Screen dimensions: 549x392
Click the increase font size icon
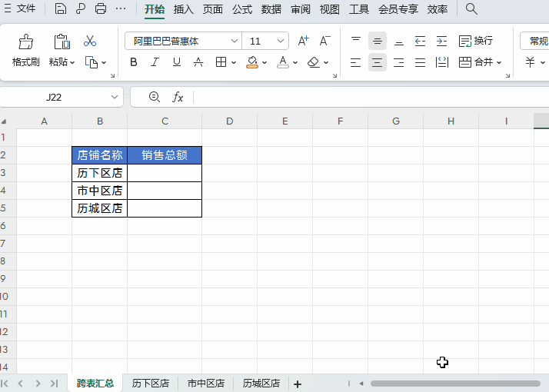[x=303, y=41]
